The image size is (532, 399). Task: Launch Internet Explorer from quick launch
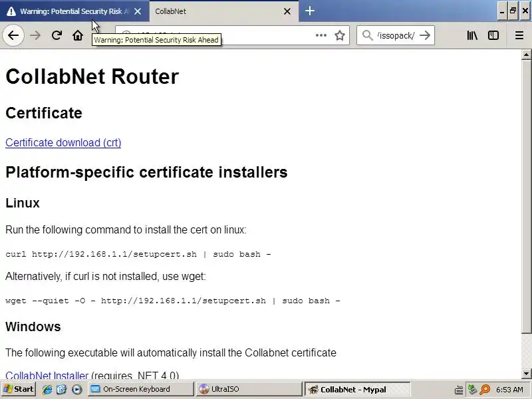point(47,389)
